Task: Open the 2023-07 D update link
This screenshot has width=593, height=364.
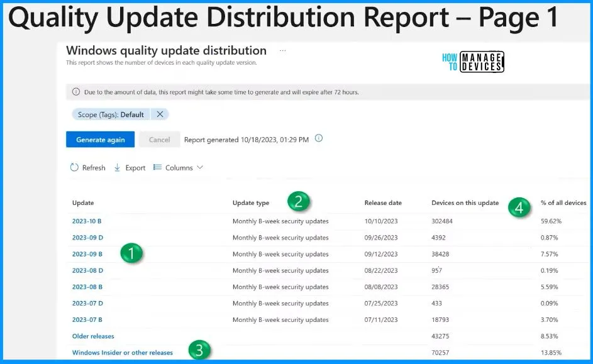Action: point(88,303)
